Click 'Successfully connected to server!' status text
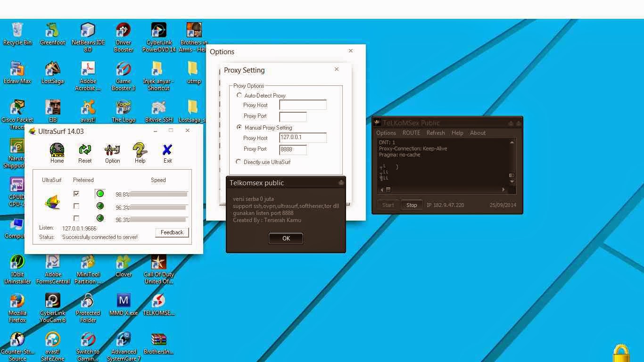This screenshot has height=362, width=644. pos(100,237)
